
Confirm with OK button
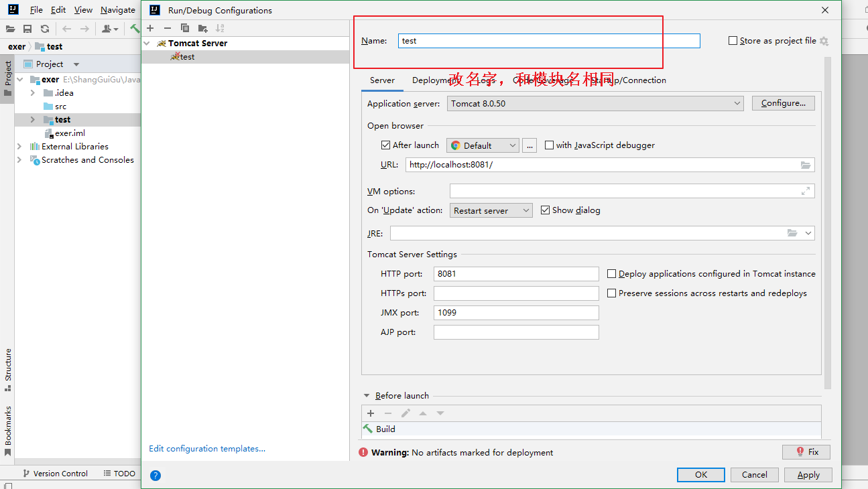tap(701, 474)
